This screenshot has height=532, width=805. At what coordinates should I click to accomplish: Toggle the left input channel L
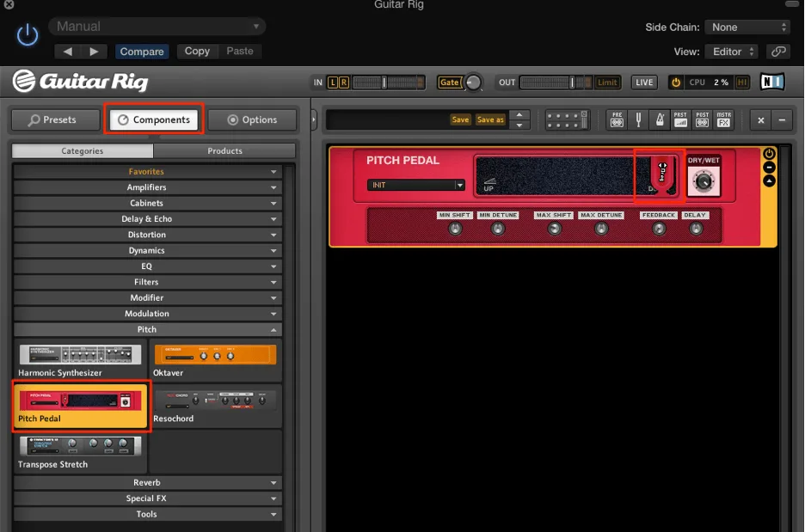(333, 83)
